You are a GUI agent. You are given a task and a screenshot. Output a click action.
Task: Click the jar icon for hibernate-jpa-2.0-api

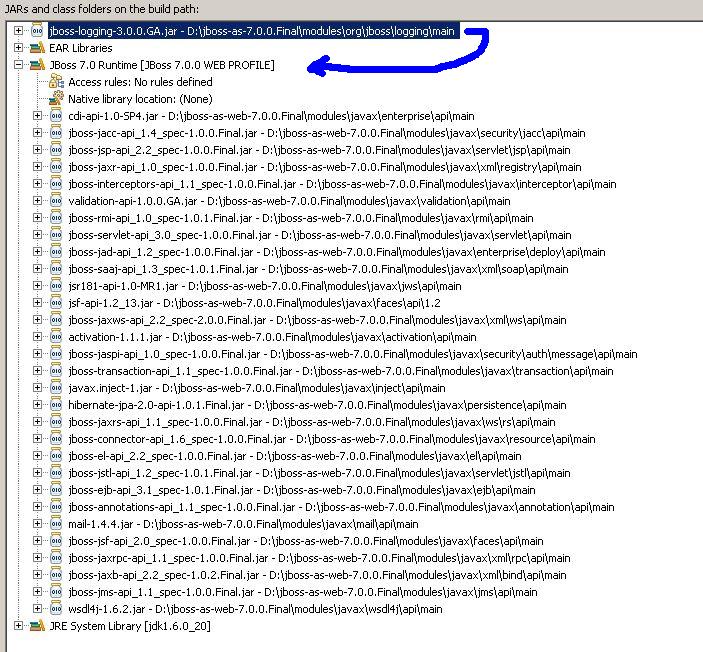(x=56, y=405)
